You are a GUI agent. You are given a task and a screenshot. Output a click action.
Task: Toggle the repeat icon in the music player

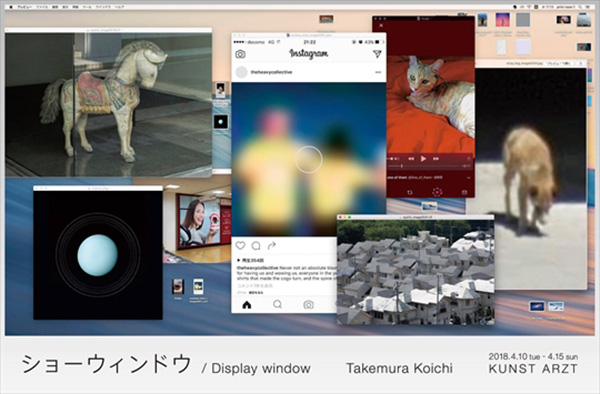(409, 192)
